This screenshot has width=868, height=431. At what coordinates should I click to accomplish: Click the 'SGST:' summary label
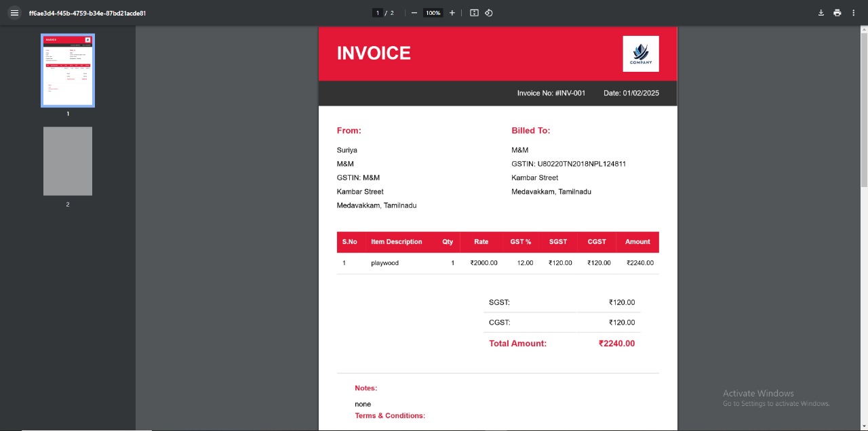[499, 302]
